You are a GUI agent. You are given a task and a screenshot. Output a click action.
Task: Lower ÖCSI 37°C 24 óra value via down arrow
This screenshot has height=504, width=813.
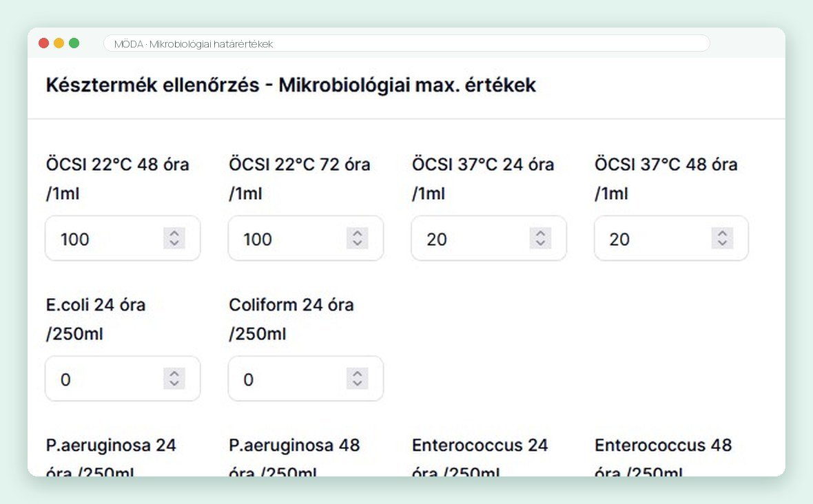(540, 244)
